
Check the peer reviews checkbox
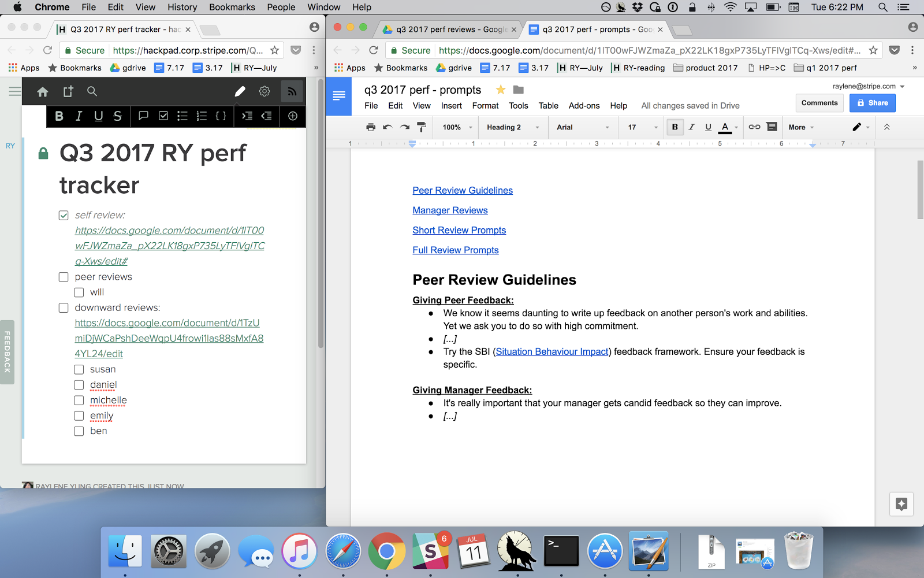tap(64, 277)
